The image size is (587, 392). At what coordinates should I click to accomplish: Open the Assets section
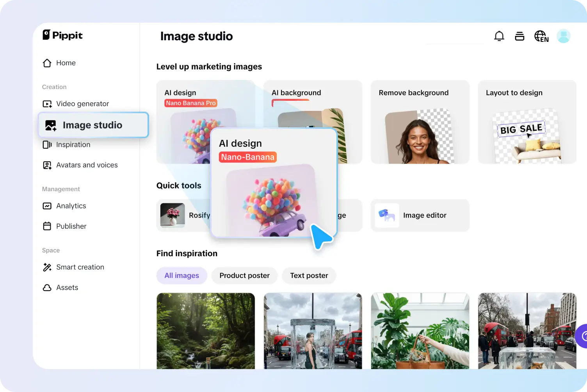click(67, 287)
